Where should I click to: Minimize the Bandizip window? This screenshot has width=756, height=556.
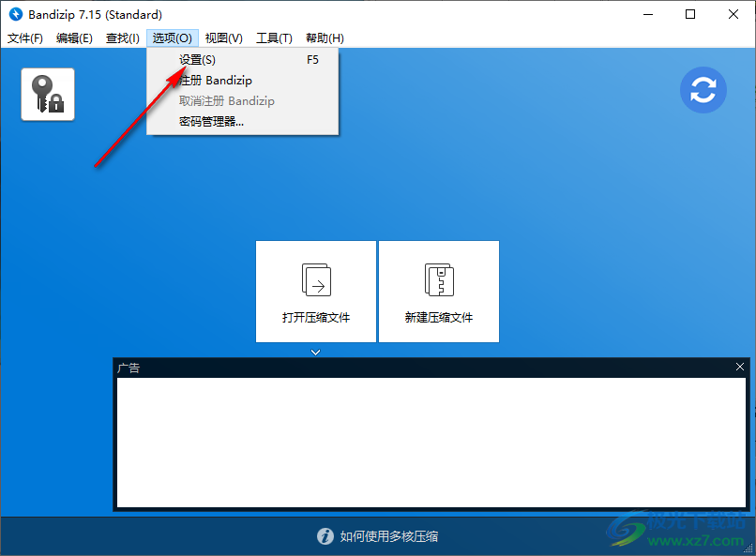click(x=648, y=14)
